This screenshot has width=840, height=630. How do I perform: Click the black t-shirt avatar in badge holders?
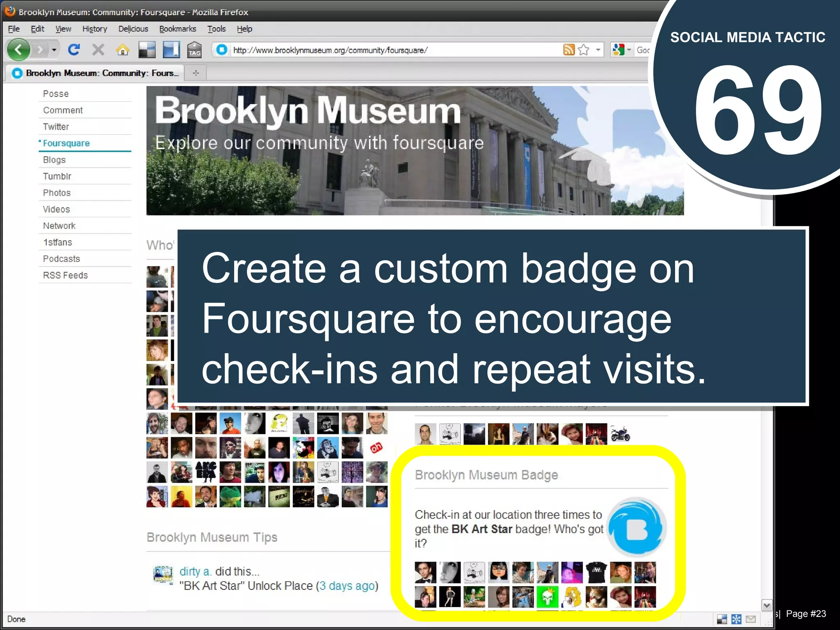(x=596, y=573)
